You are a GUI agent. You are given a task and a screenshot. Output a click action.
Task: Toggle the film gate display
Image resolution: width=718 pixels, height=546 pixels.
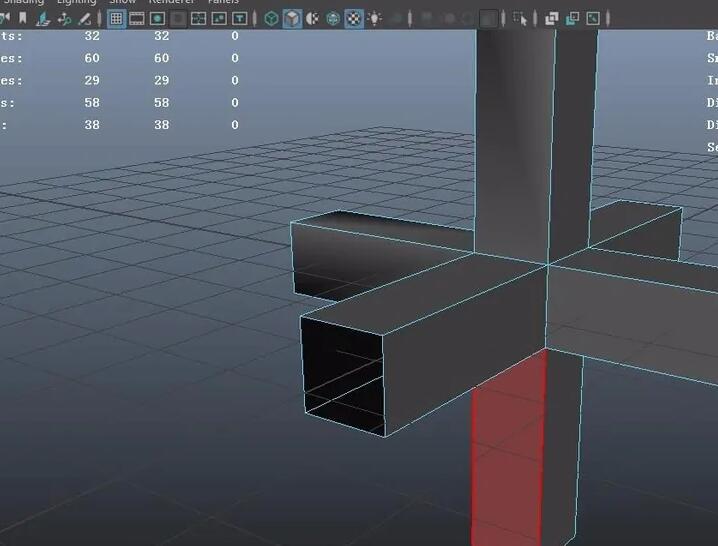(x=137, y=18)
